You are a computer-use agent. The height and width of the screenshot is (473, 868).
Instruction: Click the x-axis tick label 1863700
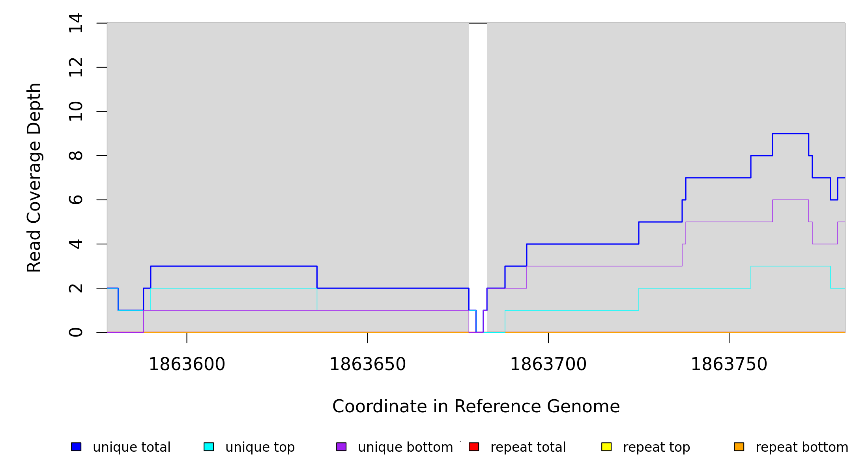548,364
